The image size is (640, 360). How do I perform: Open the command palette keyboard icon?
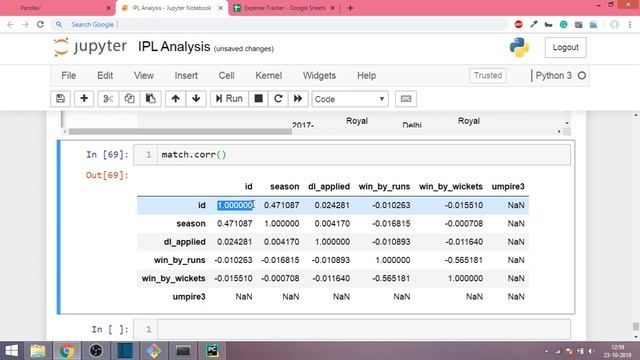coord(406,99)
